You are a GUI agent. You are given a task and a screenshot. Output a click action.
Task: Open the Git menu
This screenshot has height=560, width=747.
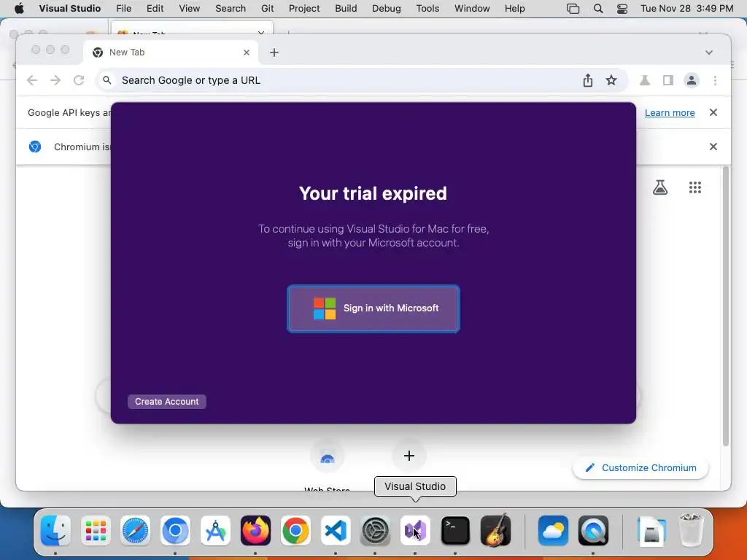[267, 9]
